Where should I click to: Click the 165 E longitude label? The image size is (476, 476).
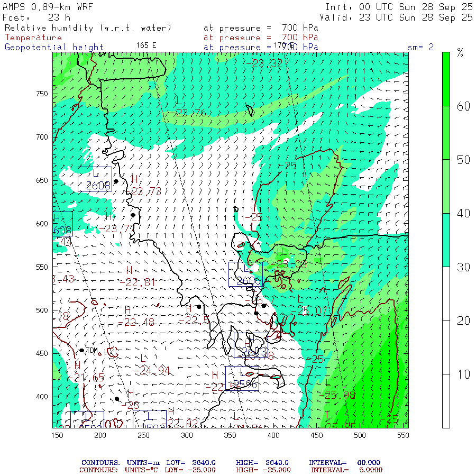146,45
